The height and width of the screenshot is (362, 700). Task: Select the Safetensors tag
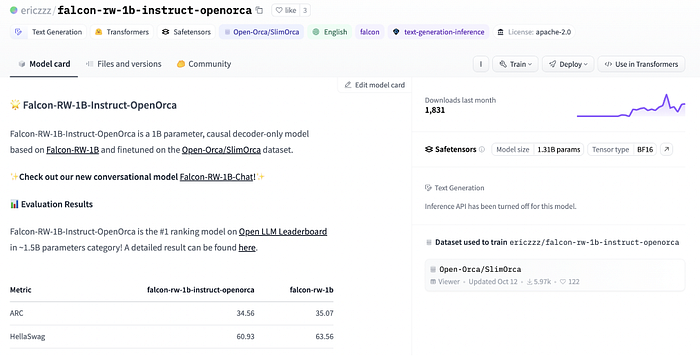186,32
